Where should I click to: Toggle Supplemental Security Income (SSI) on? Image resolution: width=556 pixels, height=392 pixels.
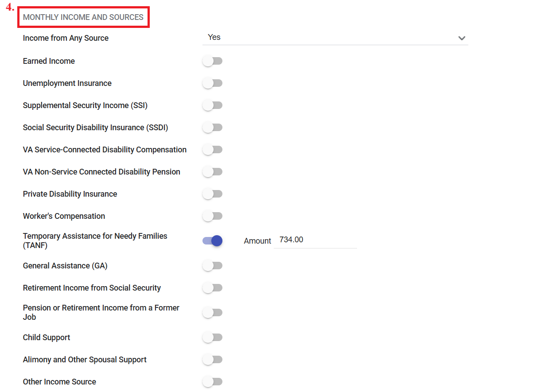(x=212, y=105)
